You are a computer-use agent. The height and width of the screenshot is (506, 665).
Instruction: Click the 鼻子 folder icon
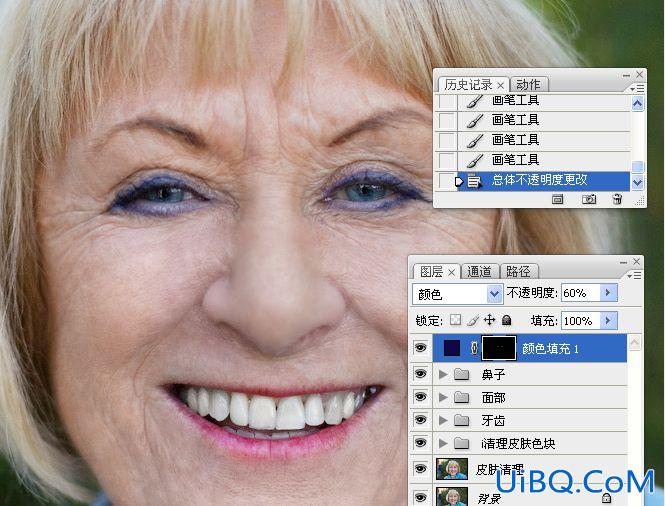point(461,374)
